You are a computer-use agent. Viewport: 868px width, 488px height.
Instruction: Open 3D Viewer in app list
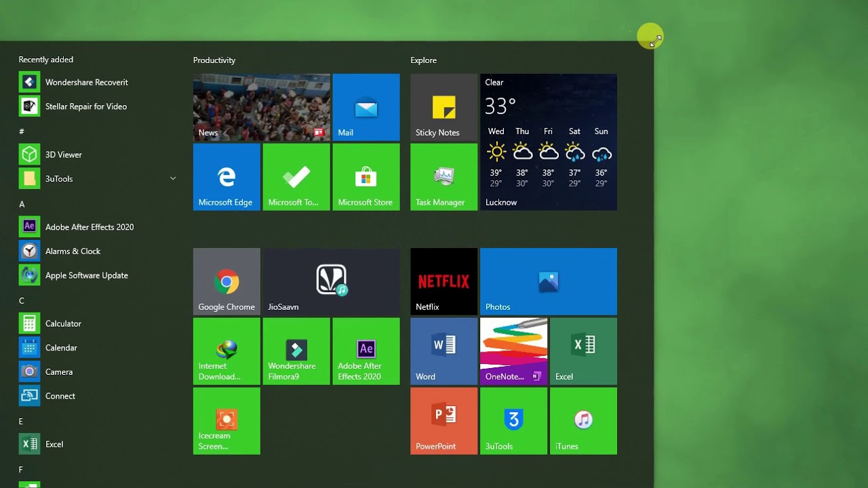tap(98, 155)
